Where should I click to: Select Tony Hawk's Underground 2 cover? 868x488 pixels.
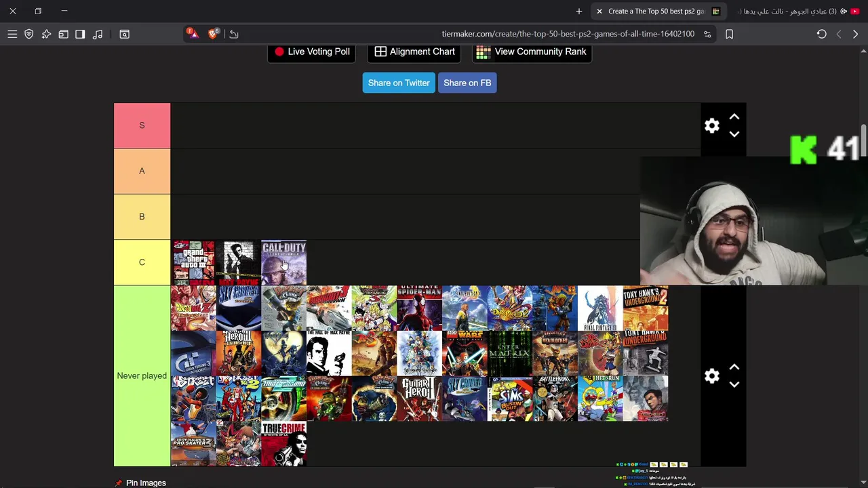(646, 308)
